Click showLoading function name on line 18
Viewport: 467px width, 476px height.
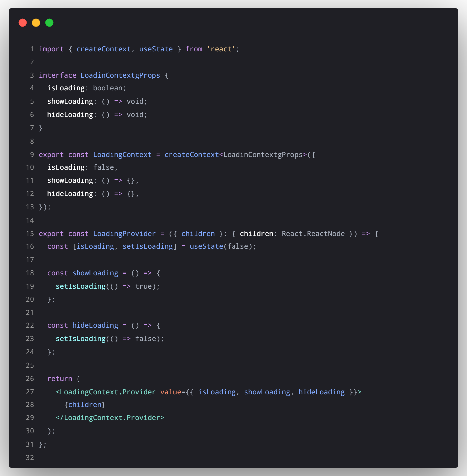95,273
